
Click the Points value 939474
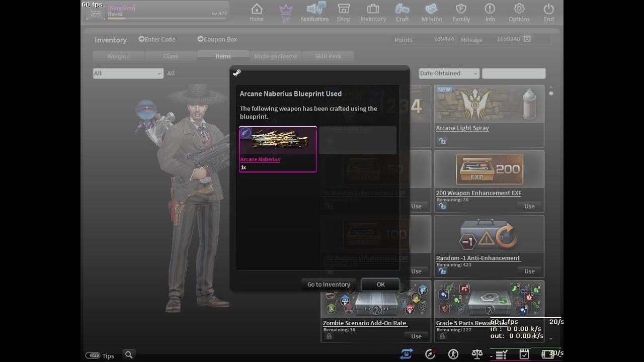[x=444, y=39]
